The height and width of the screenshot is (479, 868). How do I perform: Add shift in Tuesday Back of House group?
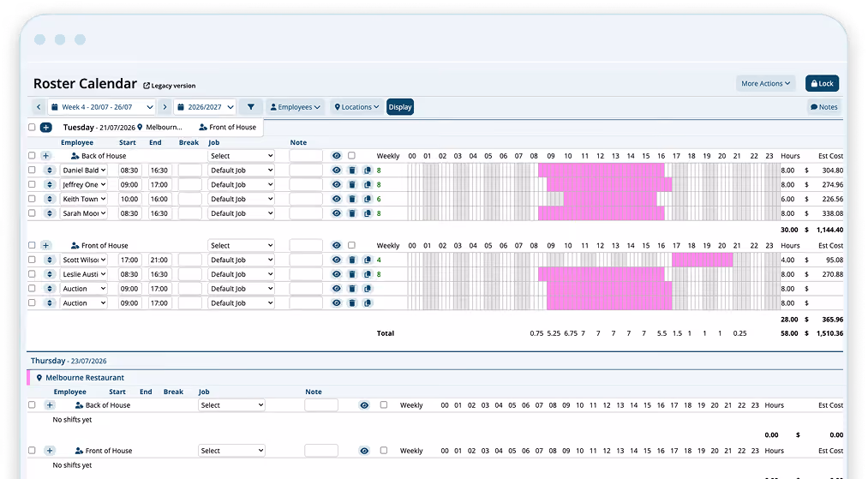click(x=46, y=156)
